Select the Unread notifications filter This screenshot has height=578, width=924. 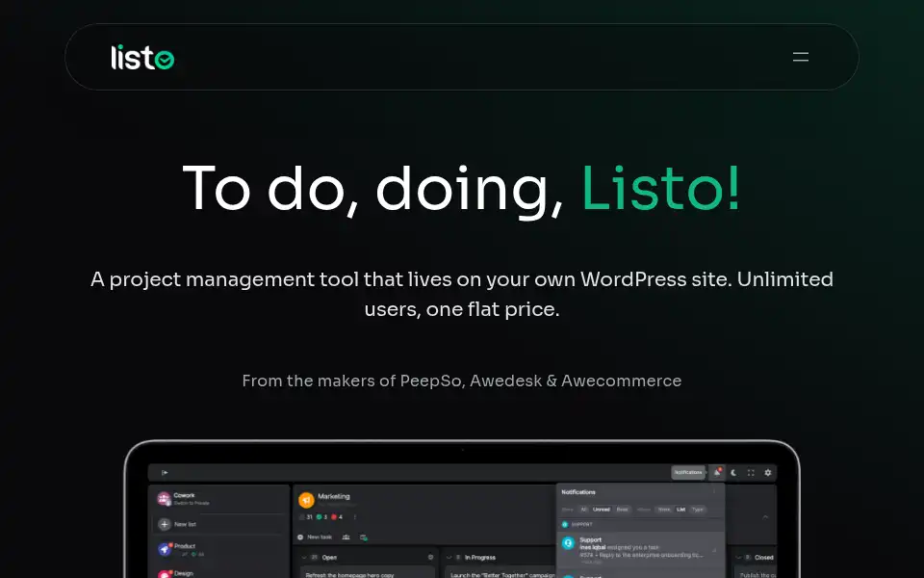tap(602, 510)
